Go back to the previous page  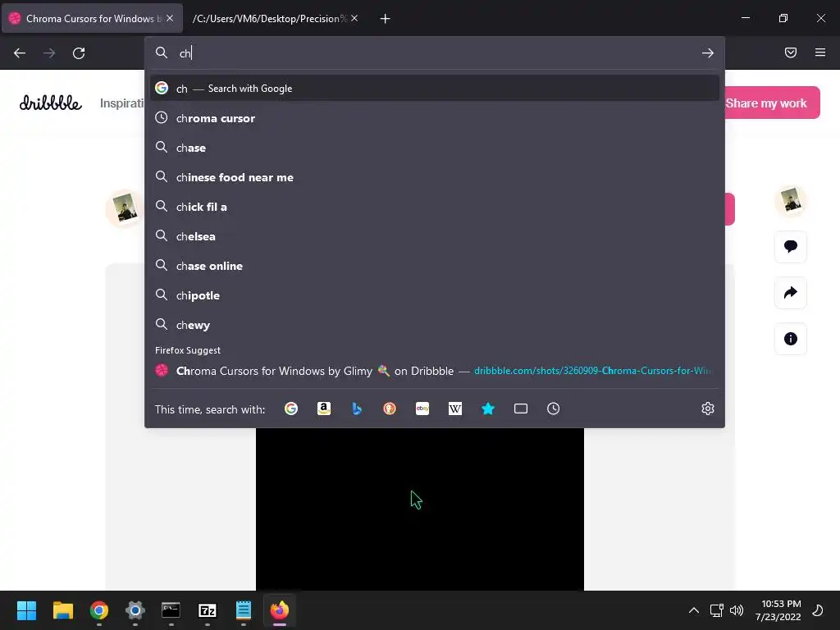click(x=20, y=53)
